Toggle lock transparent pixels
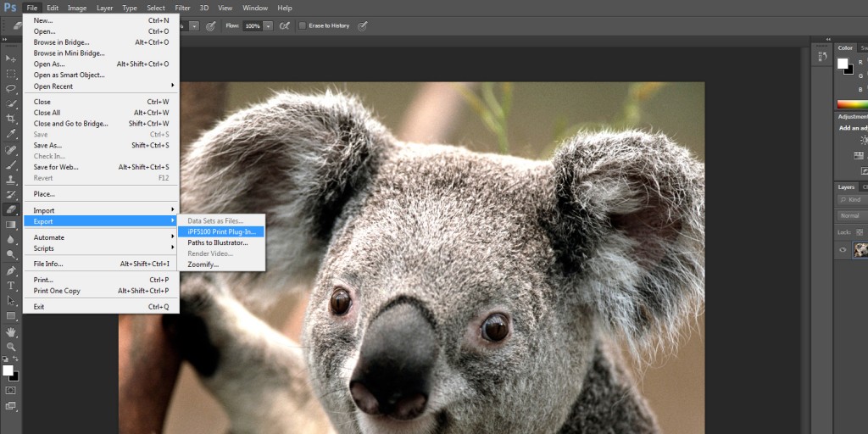This screenshot has height=434, width=868. 860,232
